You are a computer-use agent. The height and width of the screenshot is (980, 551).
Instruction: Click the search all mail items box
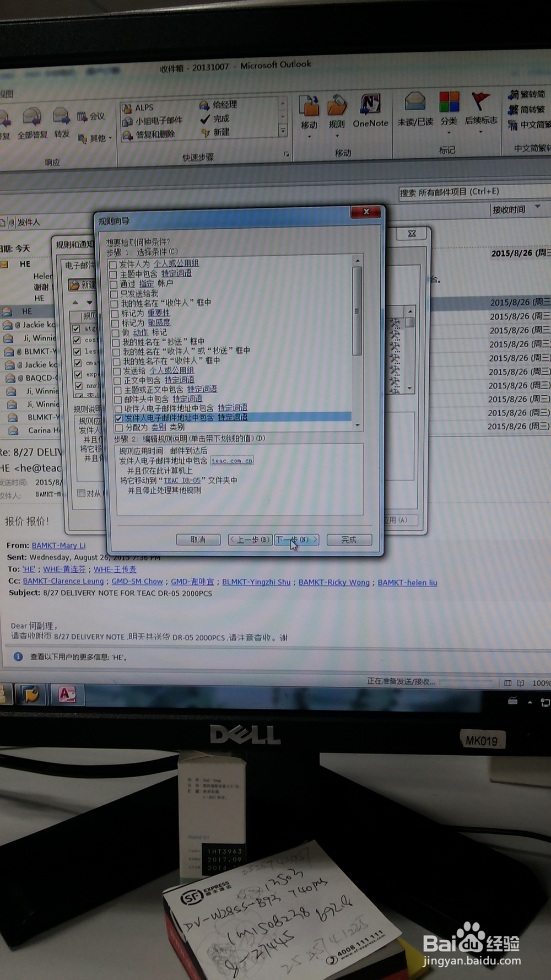(474, 192)
